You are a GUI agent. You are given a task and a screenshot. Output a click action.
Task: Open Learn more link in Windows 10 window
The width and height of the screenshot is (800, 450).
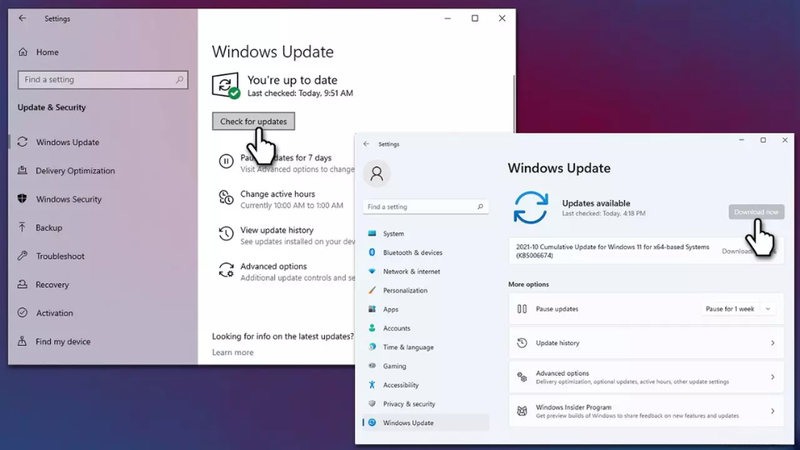(x=233, y=352)
